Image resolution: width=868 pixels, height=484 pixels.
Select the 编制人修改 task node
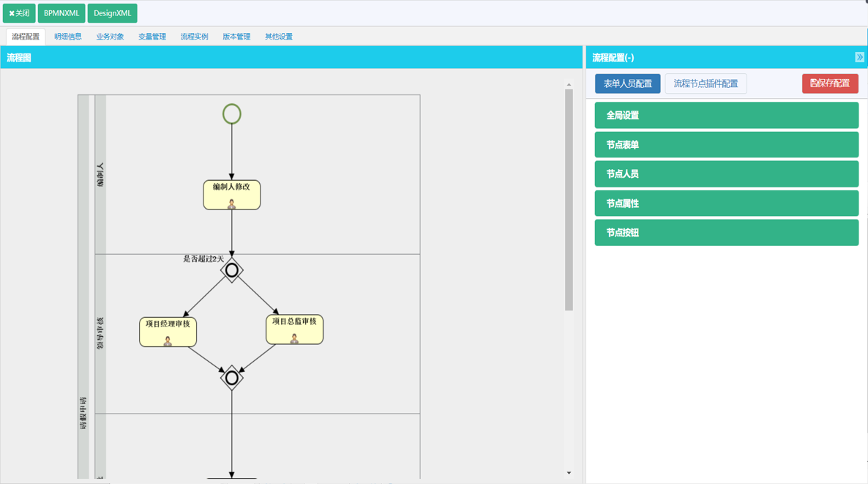(231, 195)
